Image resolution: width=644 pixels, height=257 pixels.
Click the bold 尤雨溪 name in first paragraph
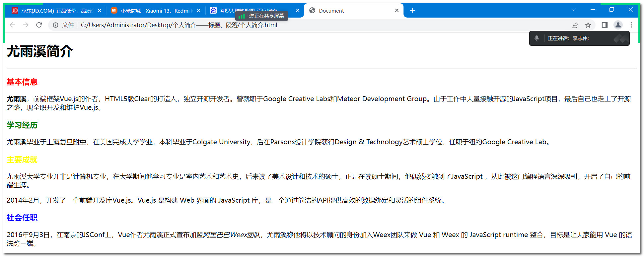[17, 99]
